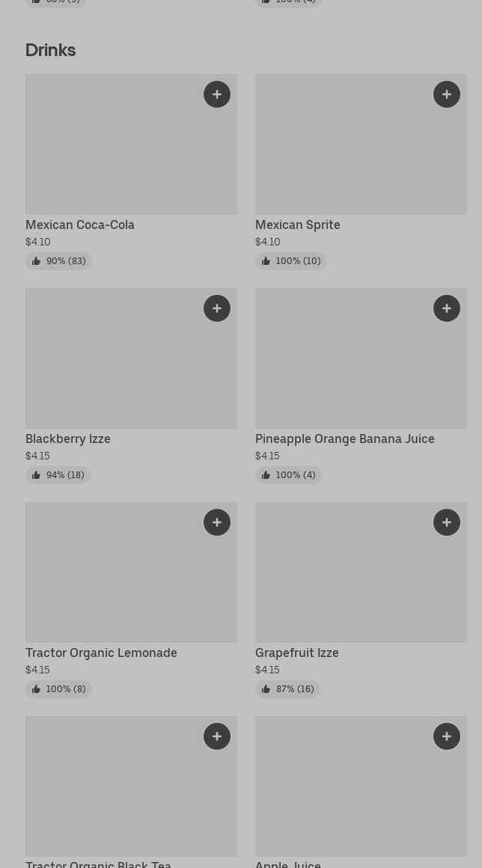This screenshot has width=482, height=868.
Task: Add Apple Juice with plus button
Action: click(447, 736)
